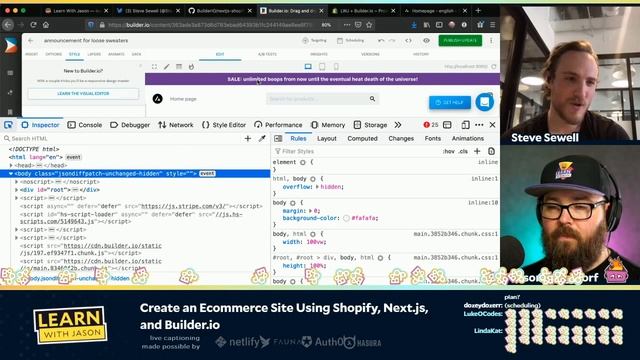This screenshot has height=360, width=640.
Task: Open the Firefox downloads arrow icon
Action: [x=414, y=25]
